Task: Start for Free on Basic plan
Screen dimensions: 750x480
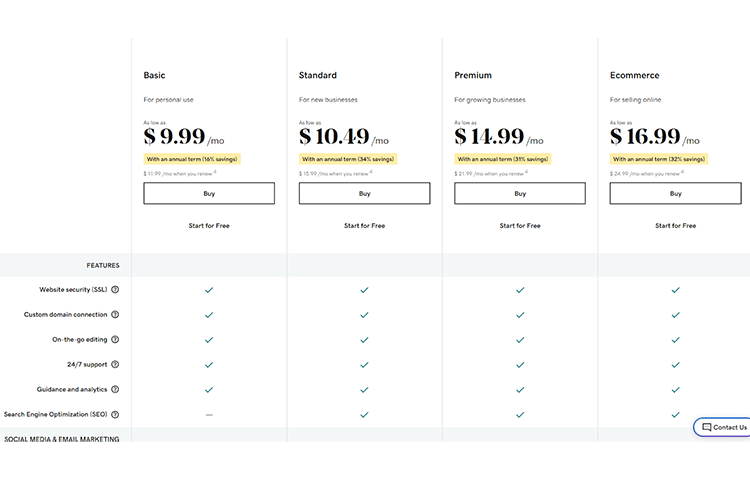Action: [209, 226]
